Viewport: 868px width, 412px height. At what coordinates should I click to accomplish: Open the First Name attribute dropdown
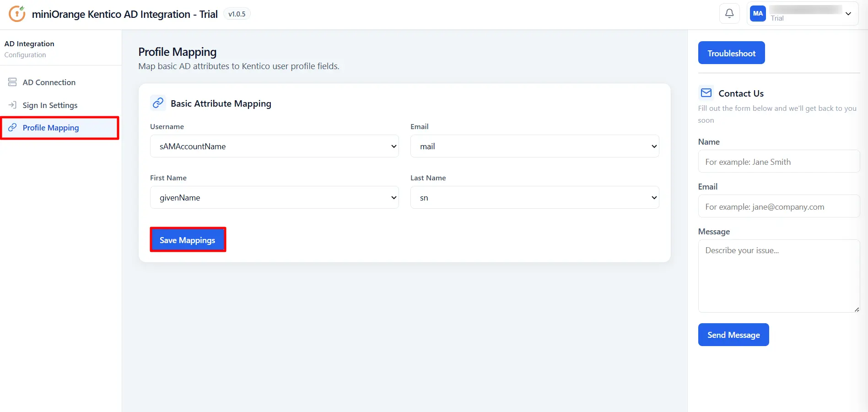(x=275, y=197)
